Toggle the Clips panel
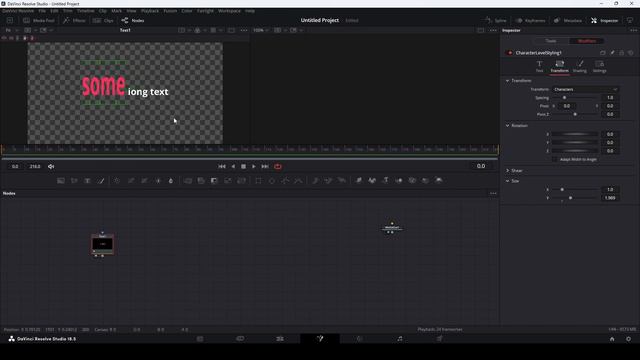This screenshot has height=360, width=640. pos(103,20)
